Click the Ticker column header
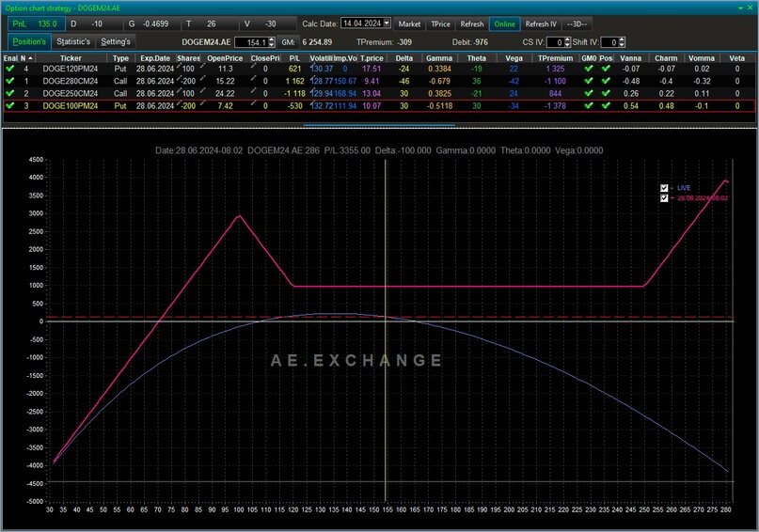The image size is (759, 532). coord(71,58)
